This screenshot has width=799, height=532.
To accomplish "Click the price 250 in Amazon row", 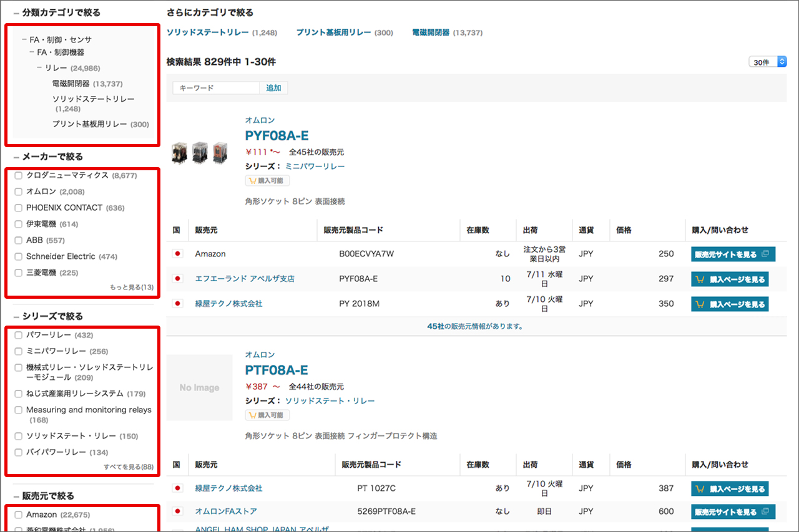I will [666, 254].
